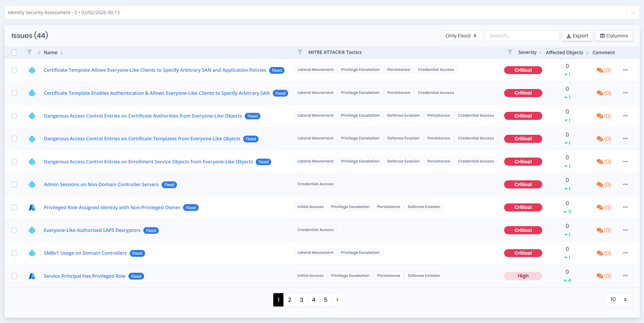
Task: Click into the Search input field
Action: [x=522, y=36]
